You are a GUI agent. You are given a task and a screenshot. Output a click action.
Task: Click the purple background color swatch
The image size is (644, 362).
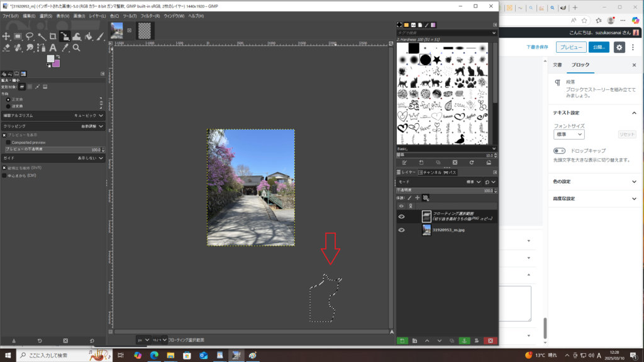click(x=56, y=63)
